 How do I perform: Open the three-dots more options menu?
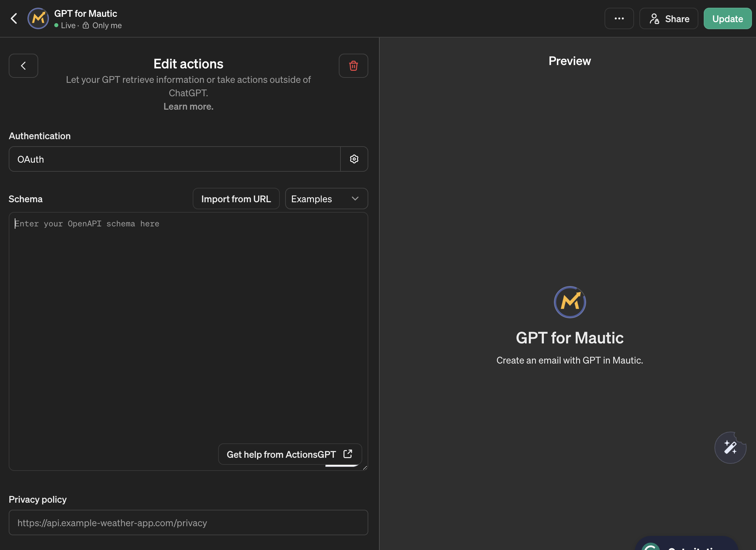pos(619,18)
